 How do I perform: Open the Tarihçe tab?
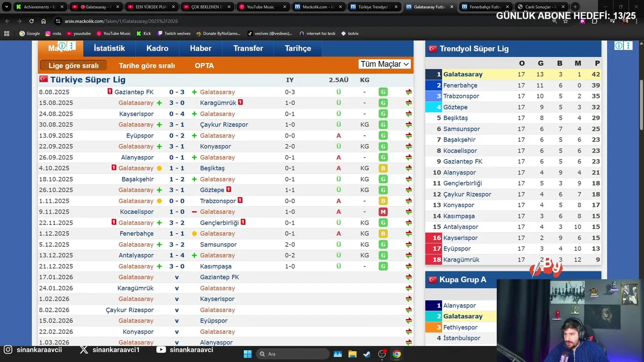[x=298, y=48]
